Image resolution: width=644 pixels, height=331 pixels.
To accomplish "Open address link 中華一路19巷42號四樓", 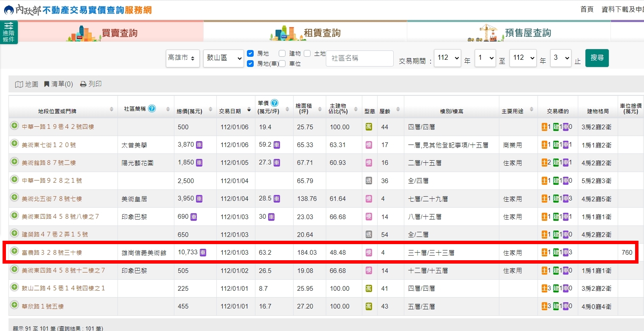I will tap(58, 127).
